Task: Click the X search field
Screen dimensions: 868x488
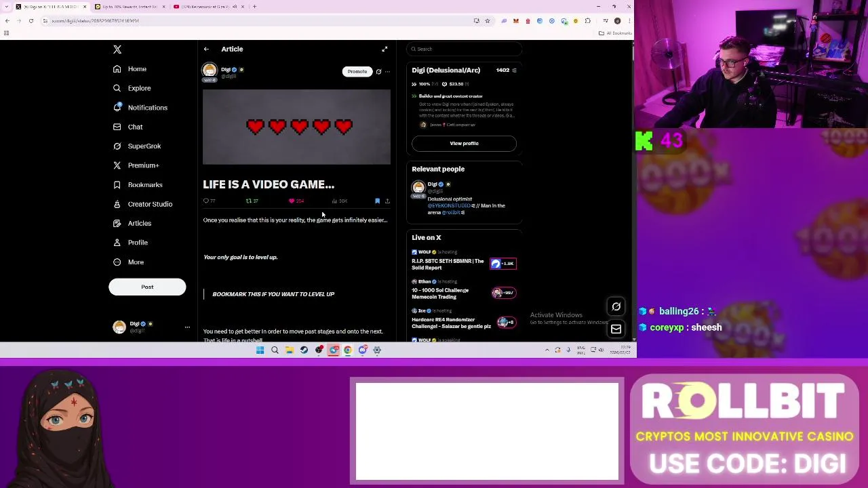Action: click(x=465, y=49)
